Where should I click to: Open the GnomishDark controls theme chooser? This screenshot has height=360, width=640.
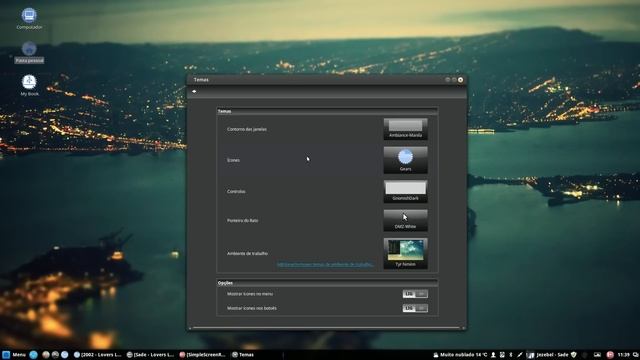pyautogui.click(x=405, y=191)
